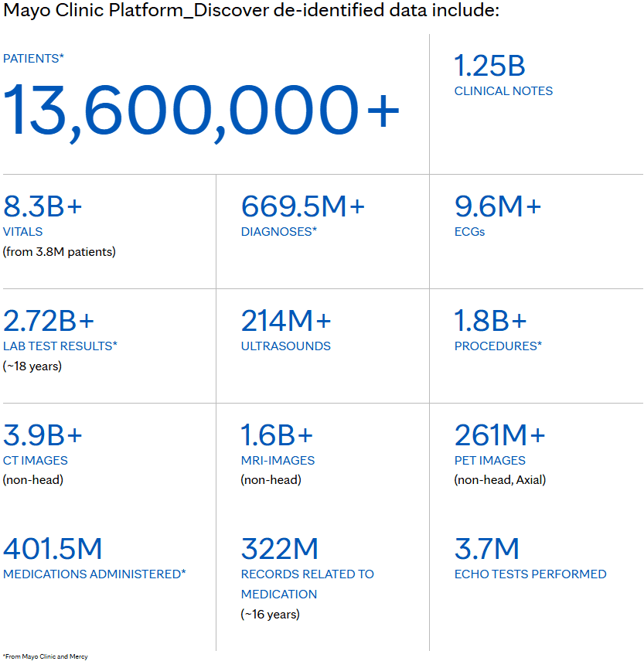
Task: Click the '401.5M' figure
Action: [53, 549]
